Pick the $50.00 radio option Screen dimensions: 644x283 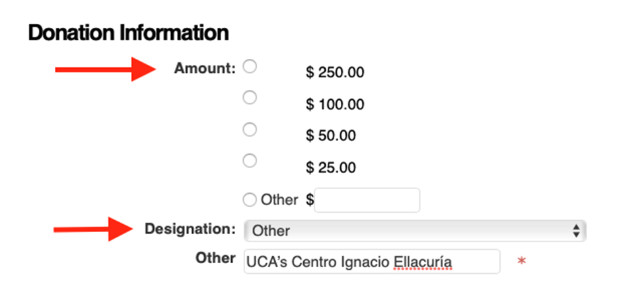coord(250,129)
